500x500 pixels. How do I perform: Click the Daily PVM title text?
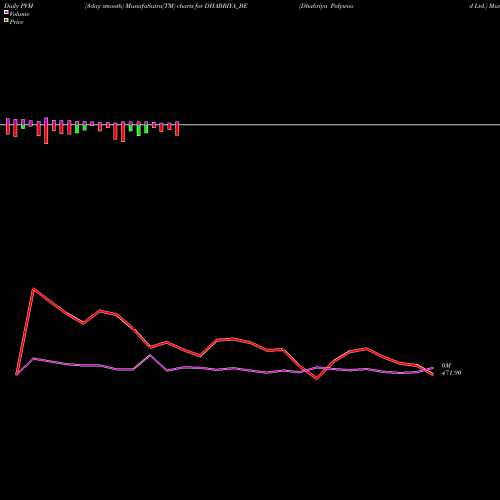point(19,6)
